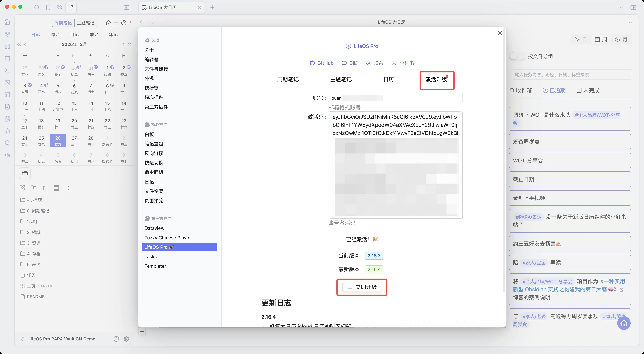Click the 账号 email input field
The width and height of the screenshot is (644, 354).
click(x=395, y=98)
